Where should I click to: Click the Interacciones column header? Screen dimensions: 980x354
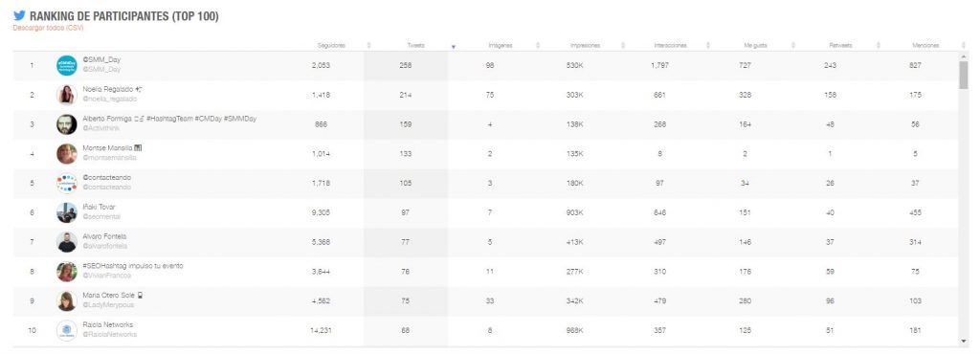670,46
